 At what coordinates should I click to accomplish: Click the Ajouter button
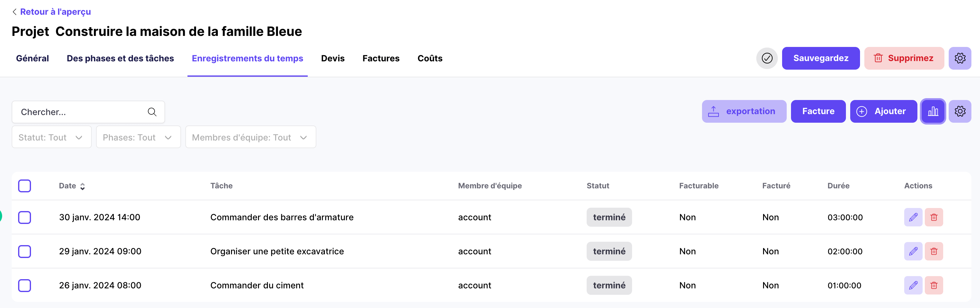click(883, 111)
